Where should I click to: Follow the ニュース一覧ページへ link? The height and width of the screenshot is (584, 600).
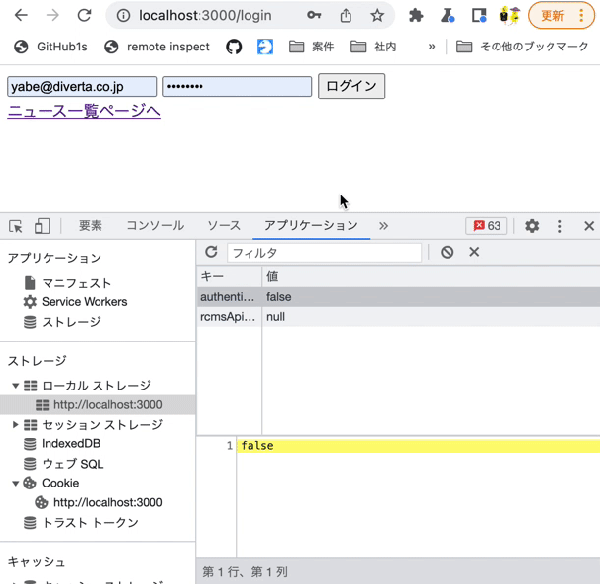point(84,111)
